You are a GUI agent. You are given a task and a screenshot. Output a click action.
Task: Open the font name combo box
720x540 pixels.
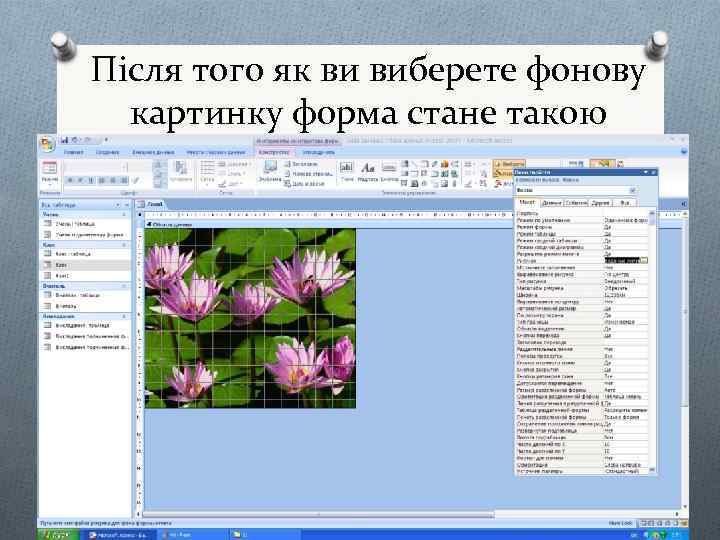point(95,168)
